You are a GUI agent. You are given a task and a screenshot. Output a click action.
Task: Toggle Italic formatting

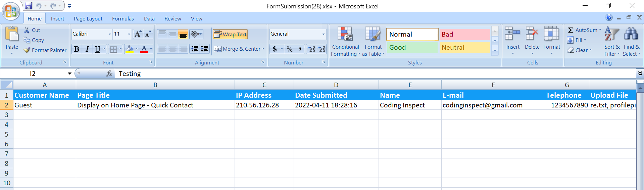87,49
